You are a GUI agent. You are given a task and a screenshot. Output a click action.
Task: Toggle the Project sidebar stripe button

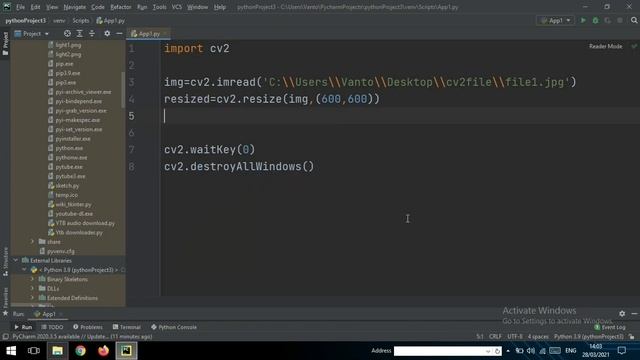5,43
